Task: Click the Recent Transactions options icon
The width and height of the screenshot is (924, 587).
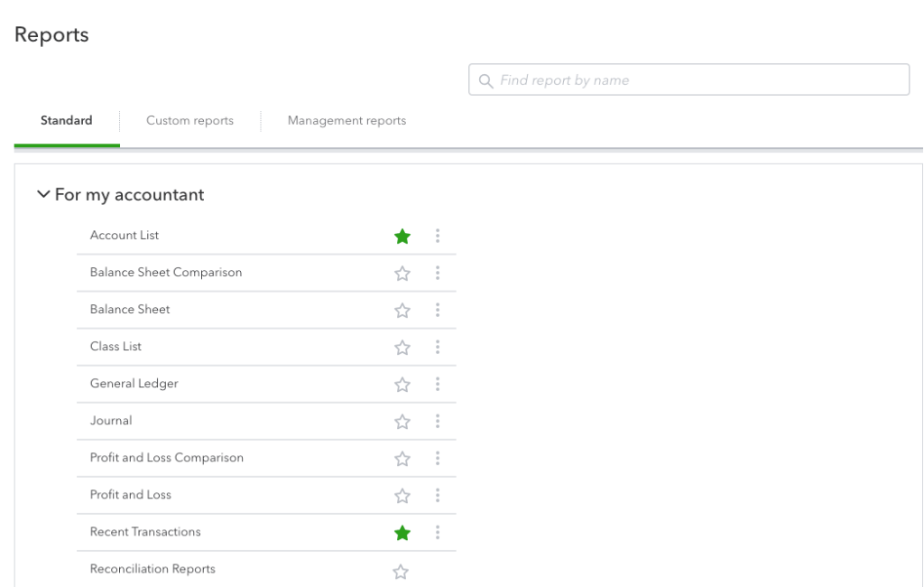Action: pos(438,532)
